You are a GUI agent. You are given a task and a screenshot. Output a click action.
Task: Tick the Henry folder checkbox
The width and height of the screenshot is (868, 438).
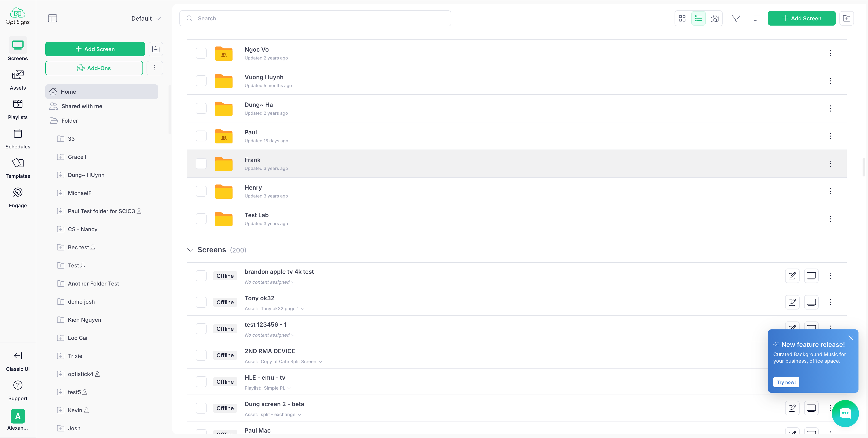(201, 191)
